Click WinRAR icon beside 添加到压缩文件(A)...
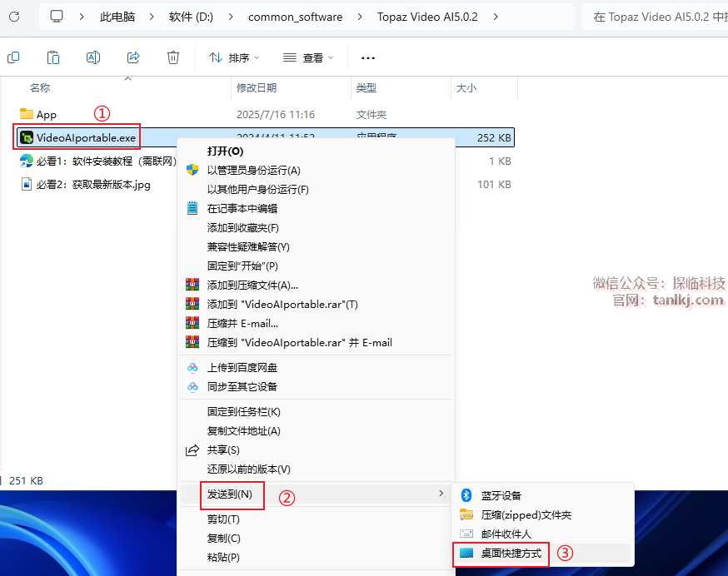The width and height of the screenshot is (728, 576). pos(192,285)
